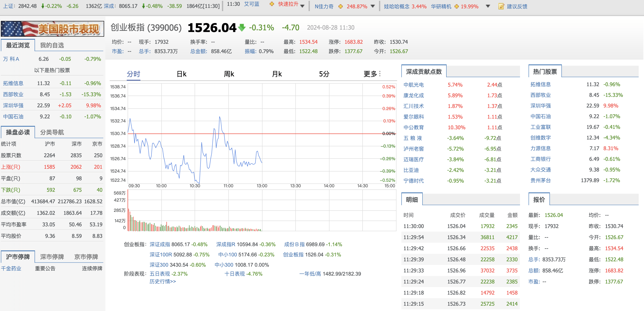Open 工商银行 in 热门股票
This screenshot has height=311, width=644.
point(541,159)
